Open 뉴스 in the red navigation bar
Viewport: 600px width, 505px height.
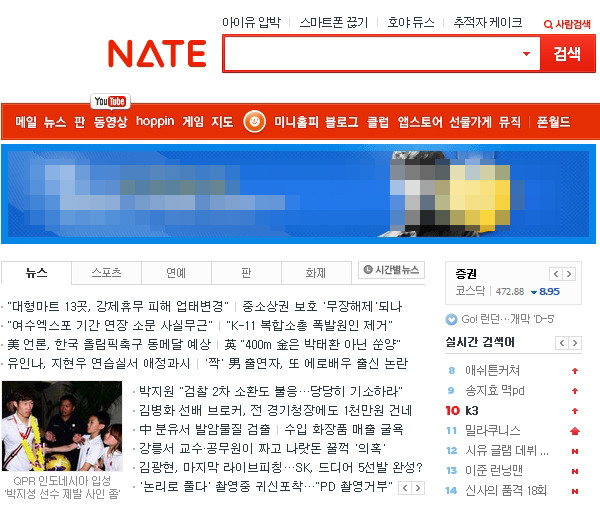pyautogui.click(x=55, y=122)
